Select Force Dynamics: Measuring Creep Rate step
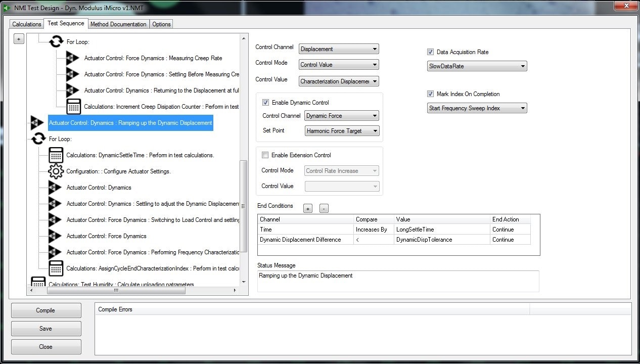Screen dimensions: 640x364 tap(153, 58)
